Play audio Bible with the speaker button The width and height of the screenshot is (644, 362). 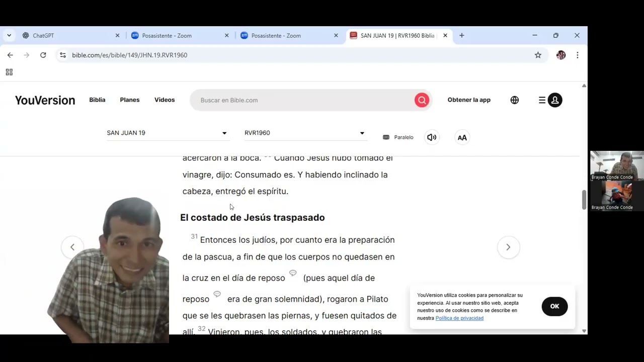[432, 137]
